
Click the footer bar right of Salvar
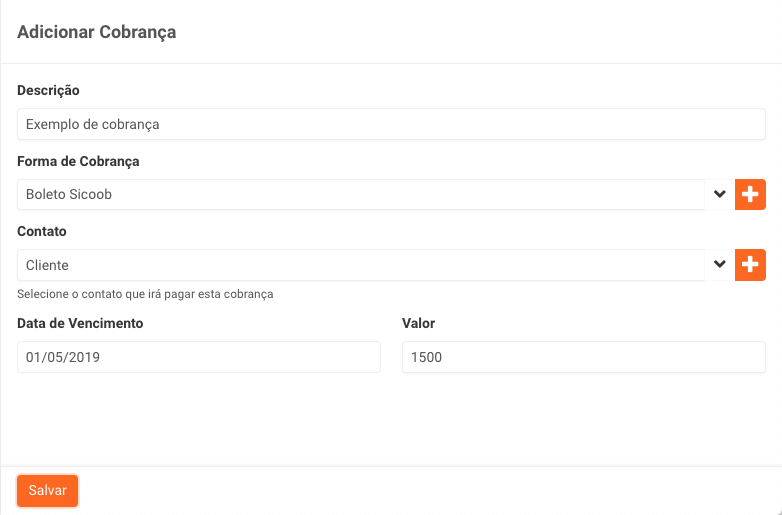pyautogui.click(x=430, y=491)
